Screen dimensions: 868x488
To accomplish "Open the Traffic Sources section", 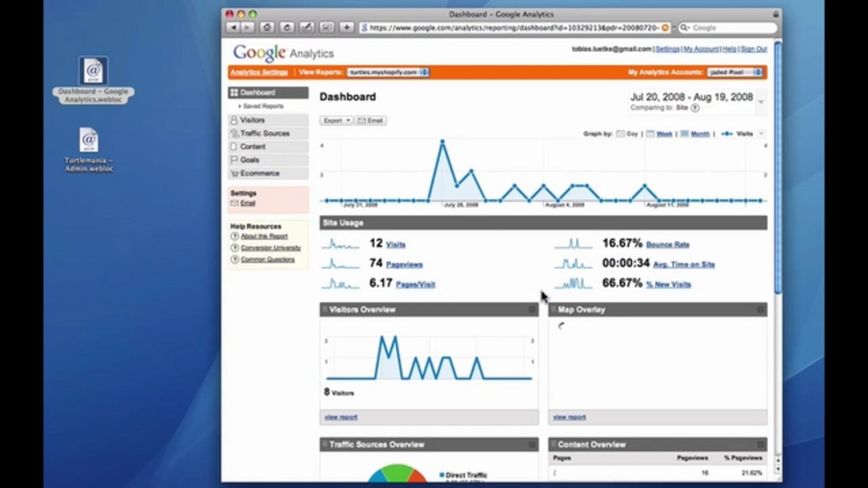I will tap(268, 133).
